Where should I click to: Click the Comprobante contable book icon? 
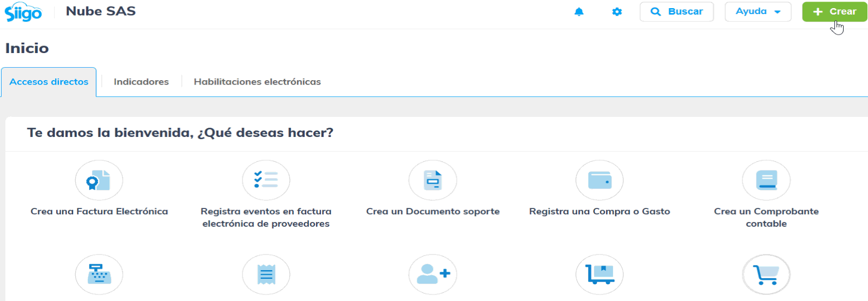(x=766, y=180)
